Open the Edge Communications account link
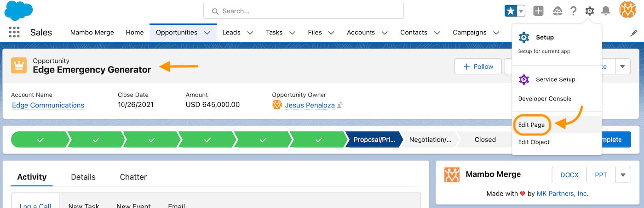This screenshot has height=208, width=644. pyautogui.click(x=48, y=105)
